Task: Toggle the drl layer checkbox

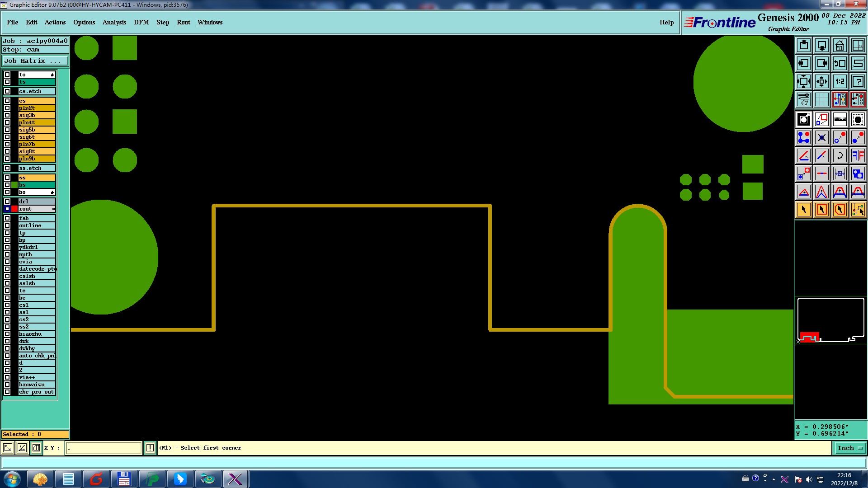Action: coord(7,202)
